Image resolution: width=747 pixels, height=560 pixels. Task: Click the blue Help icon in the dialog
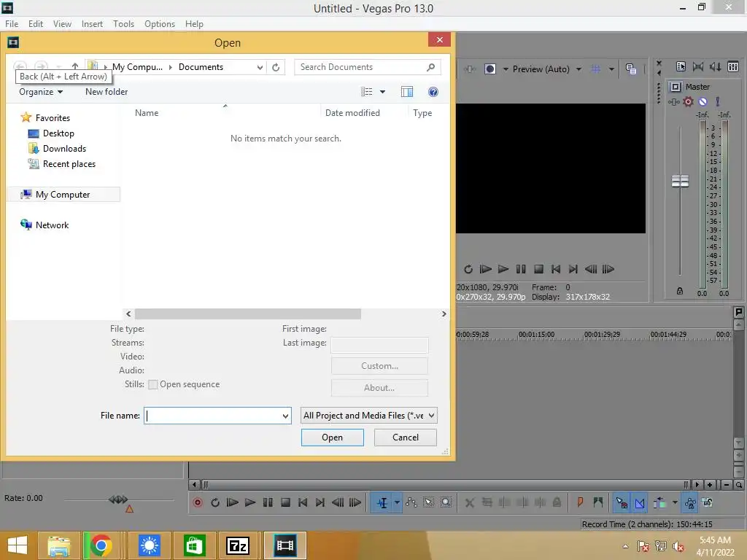433,91
